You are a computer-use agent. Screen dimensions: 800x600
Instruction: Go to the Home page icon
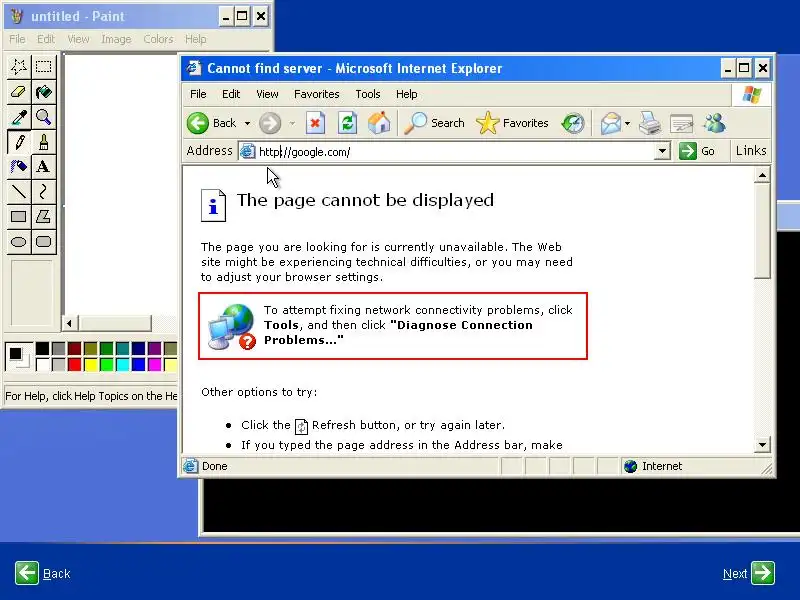(x=379, y=123)
